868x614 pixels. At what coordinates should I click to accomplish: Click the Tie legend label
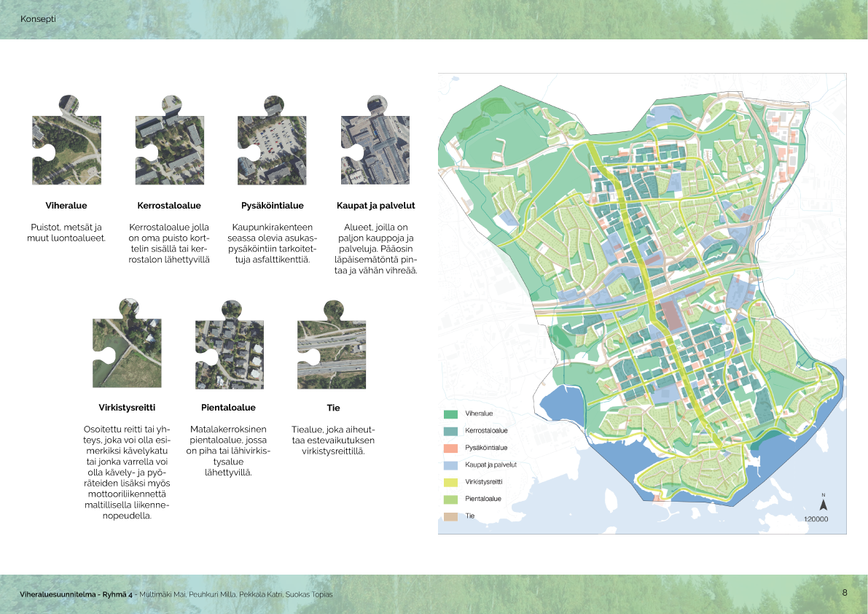coord(470,516)
